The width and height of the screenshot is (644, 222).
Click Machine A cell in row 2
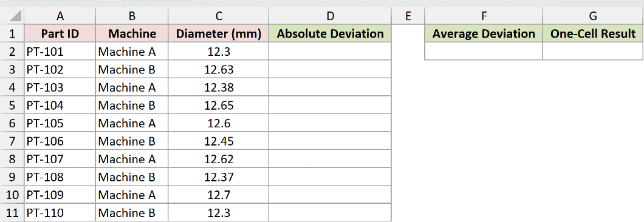(x=132, y=52)
